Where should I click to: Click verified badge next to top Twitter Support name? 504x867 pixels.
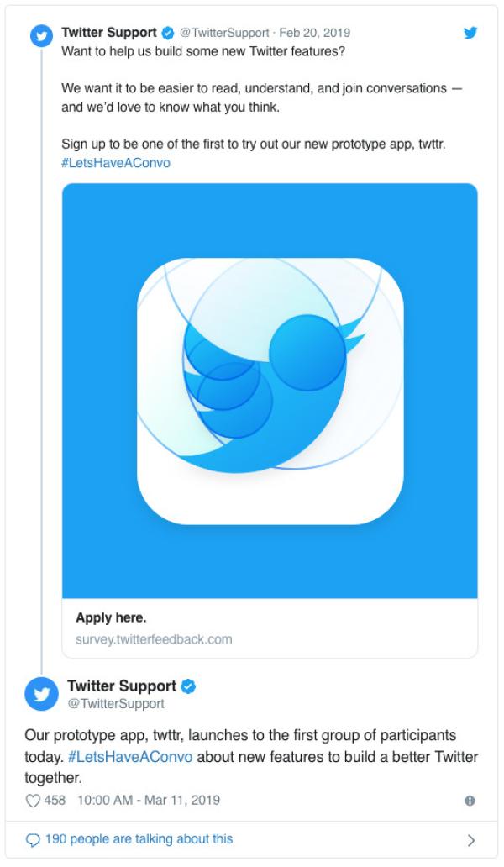coord(168,34)
